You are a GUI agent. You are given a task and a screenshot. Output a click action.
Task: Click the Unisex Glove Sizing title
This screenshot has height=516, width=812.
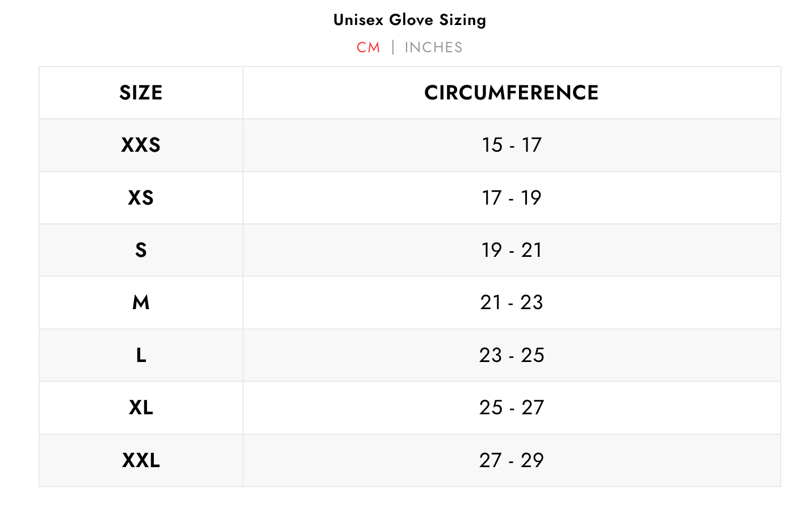pyautogui.click(x=409, y=20)
